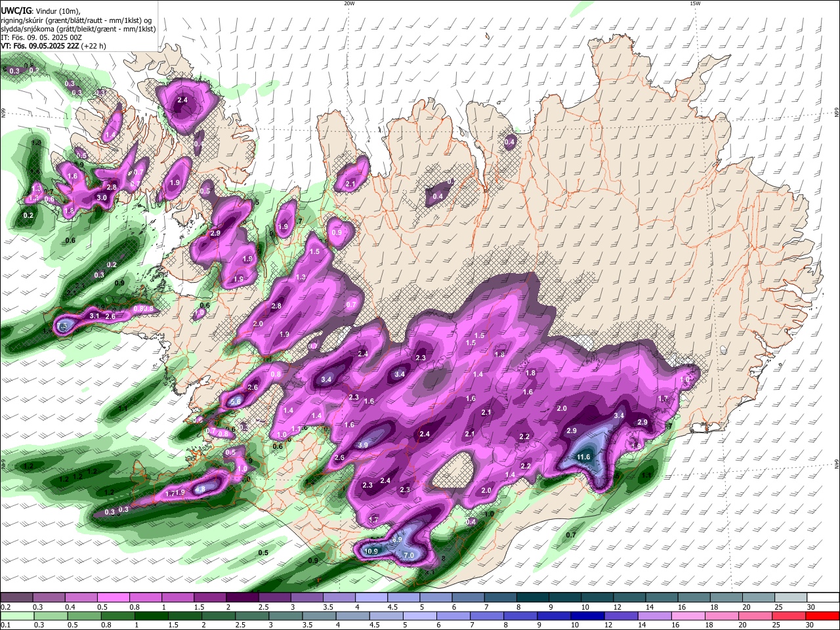
Task: Click the init time 'IT: Fös. 09. 05. 2025 00Z'
Action: coord(41,37)
